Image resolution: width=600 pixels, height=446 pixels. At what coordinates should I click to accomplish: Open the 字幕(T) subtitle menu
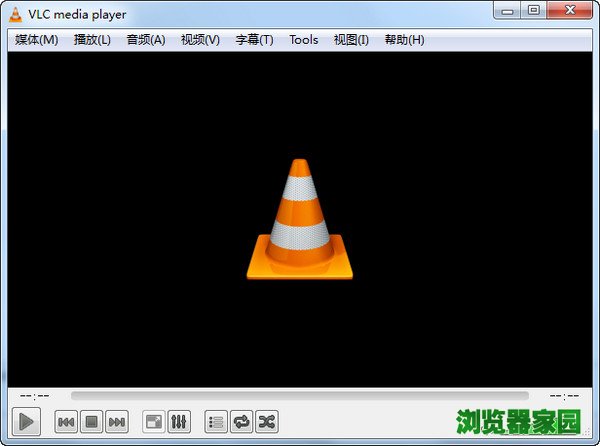(254, 40)
